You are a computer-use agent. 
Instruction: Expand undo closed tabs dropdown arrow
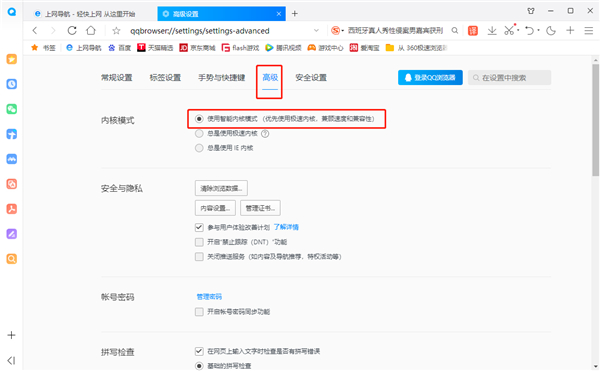[x=538, y=30]
